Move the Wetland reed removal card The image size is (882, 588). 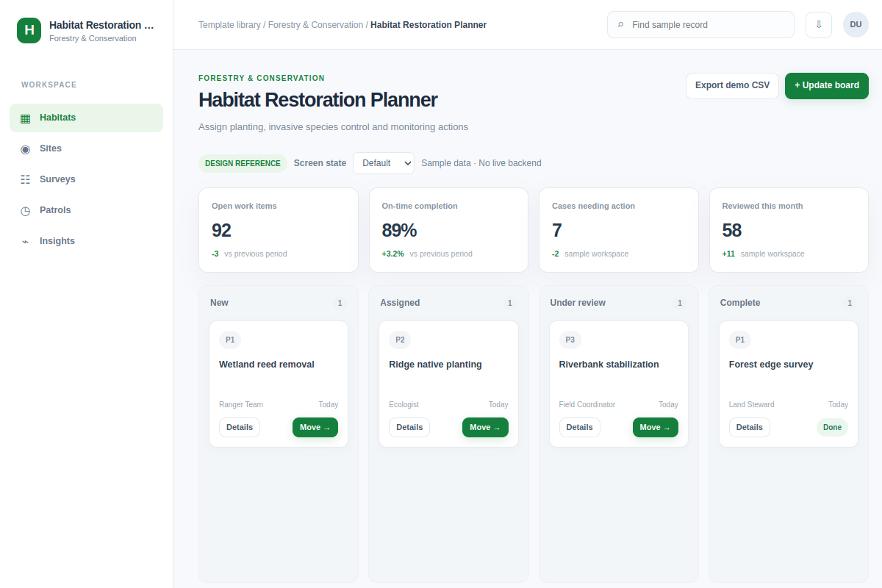(315, 427)
